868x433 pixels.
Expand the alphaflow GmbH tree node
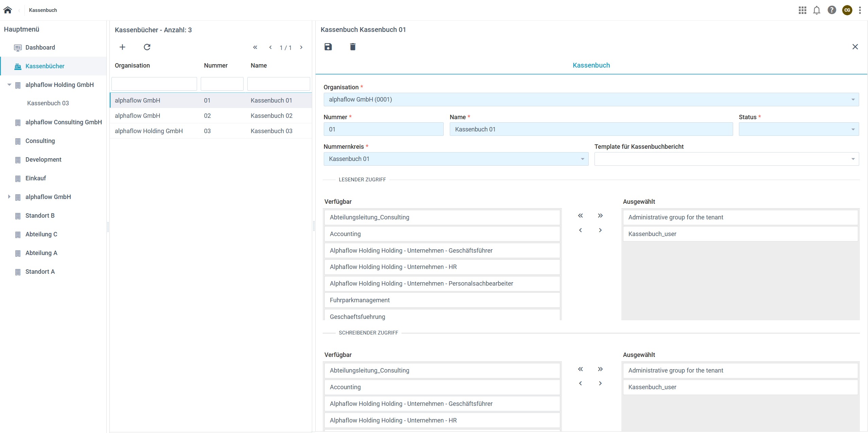click(9, 197)
